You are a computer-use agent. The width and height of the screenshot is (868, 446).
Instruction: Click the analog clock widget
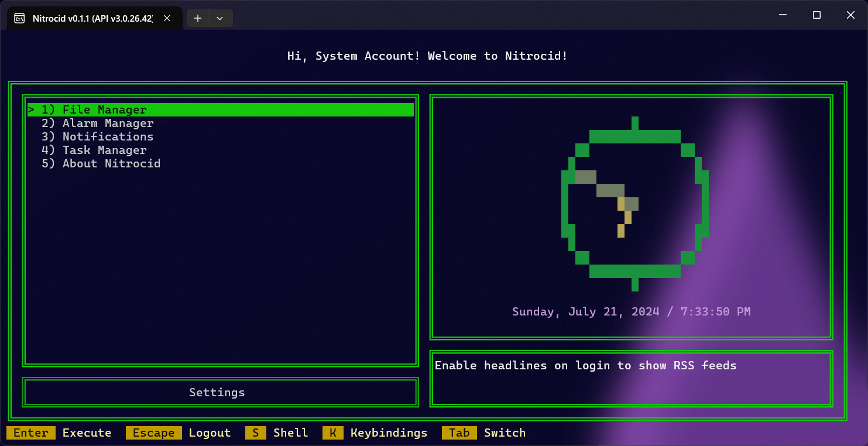[x=634, y=204]
